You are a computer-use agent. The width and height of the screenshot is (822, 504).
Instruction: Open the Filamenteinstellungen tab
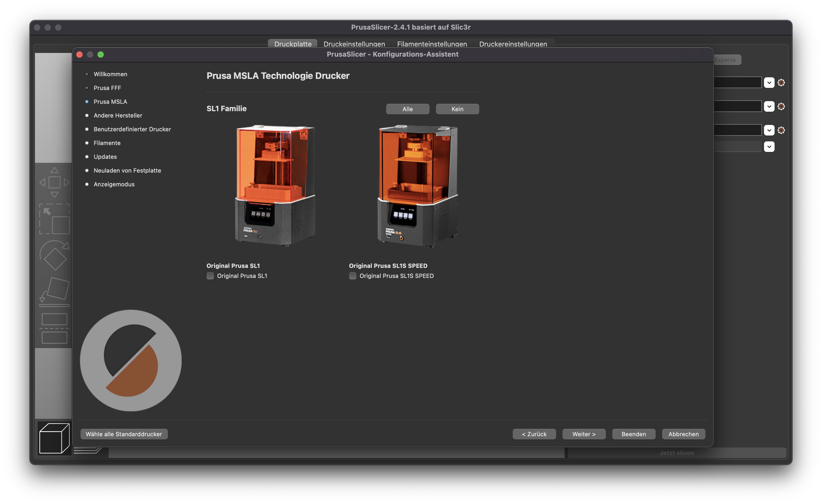point(432,44)
